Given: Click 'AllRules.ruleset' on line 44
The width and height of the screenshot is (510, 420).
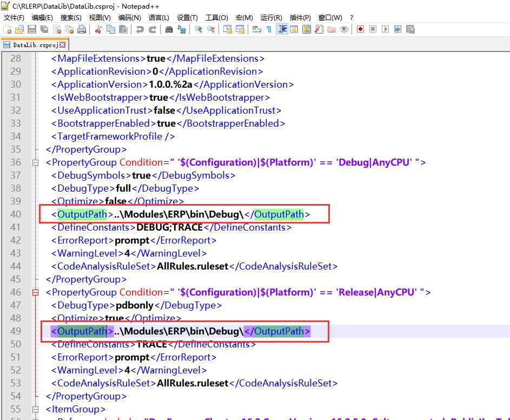Looking at the screenshot, I should 193,266.
